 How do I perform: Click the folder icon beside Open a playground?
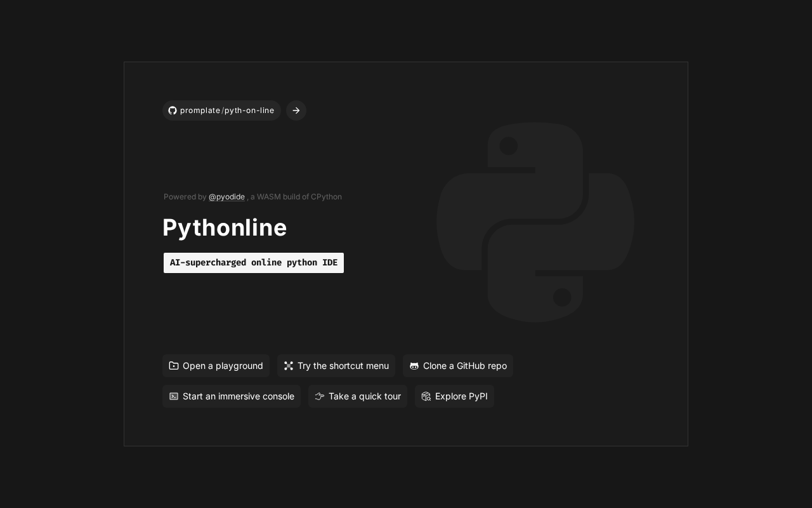click(x=174, y=366)
